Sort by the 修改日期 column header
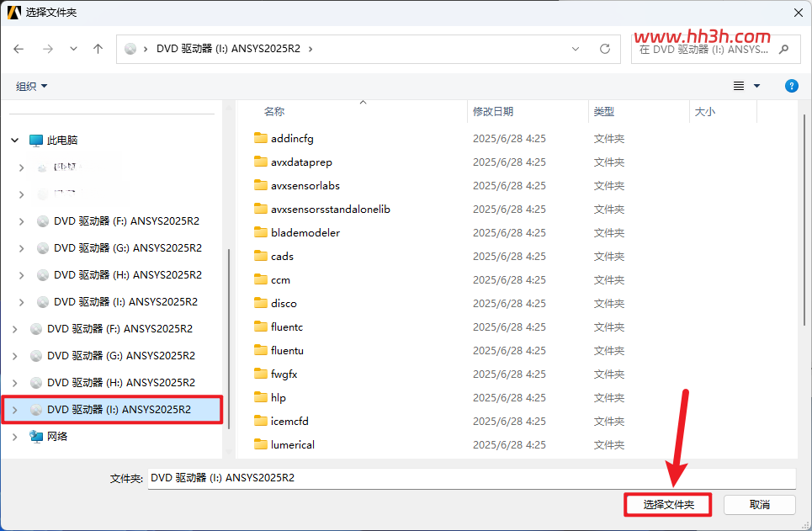The width and height of the screenshot is (812, 531). click(x=493, y=111)
